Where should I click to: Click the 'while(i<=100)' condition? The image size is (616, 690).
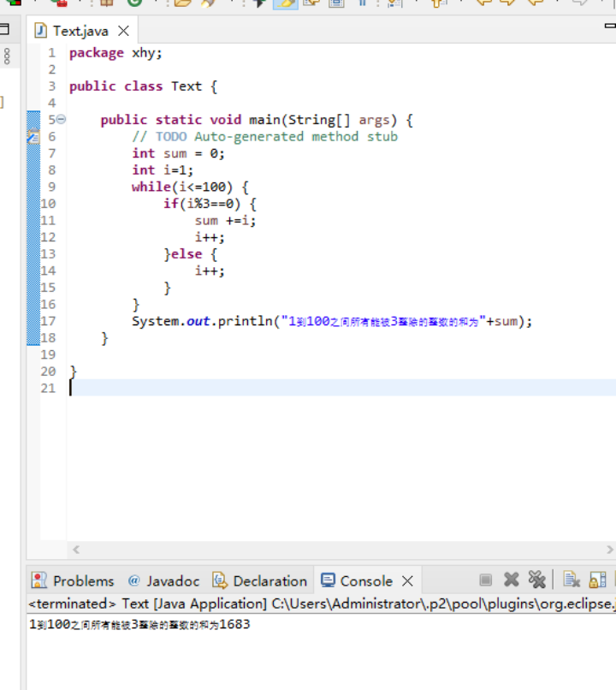tap(181, 187)
